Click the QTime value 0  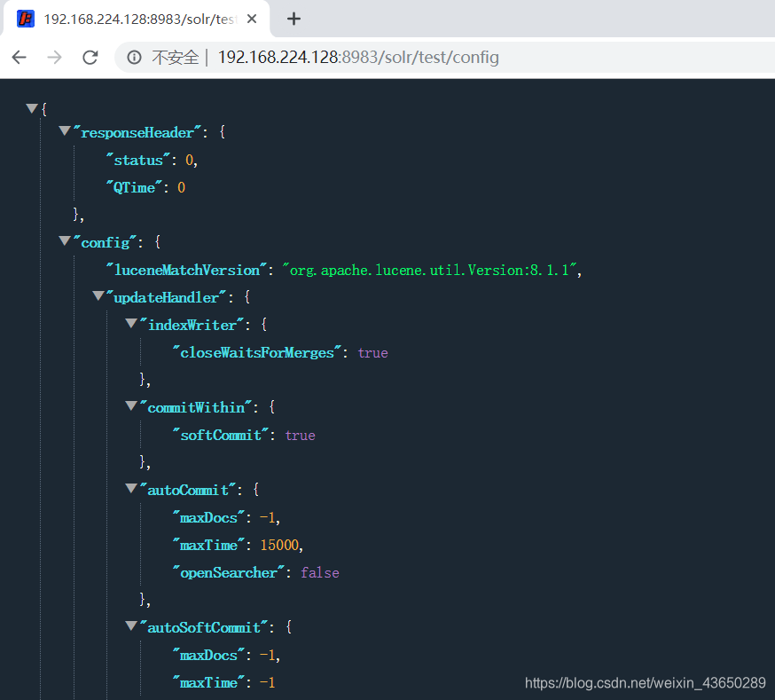(182, 188)
